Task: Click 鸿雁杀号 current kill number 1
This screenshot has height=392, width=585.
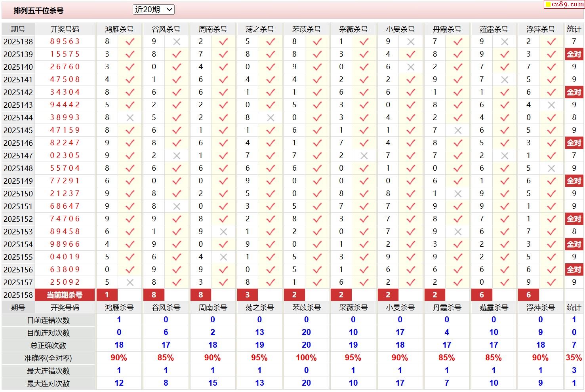Action: [x=107, y=295]
